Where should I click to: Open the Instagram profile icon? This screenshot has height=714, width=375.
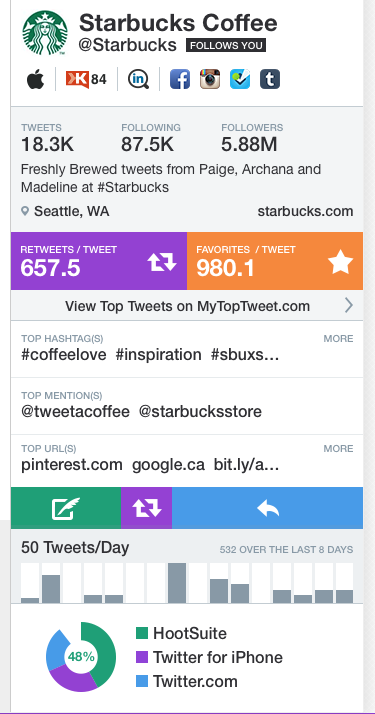click(210, 79)
